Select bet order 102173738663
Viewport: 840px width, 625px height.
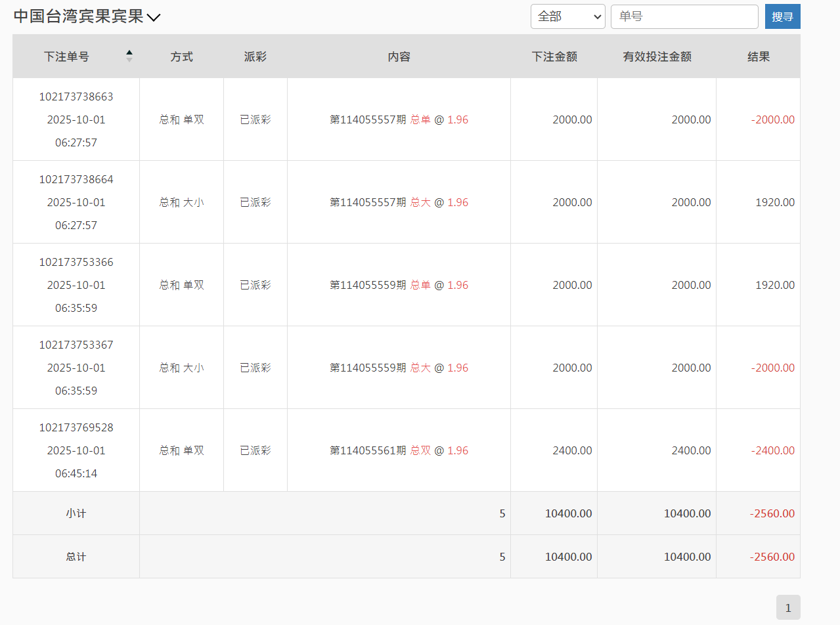pyautogui.click(x=76, y=96)
